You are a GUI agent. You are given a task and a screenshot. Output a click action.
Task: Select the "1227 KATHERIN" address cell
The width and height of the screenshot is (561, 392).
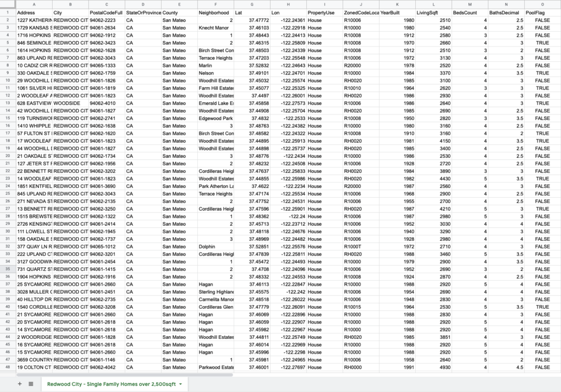34,20
